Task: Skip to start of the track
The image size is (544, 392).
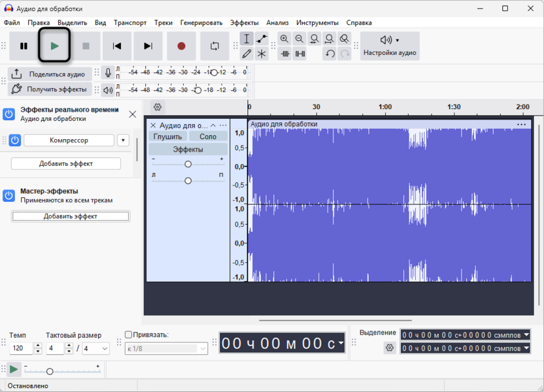Action: [x=117, y=46]
